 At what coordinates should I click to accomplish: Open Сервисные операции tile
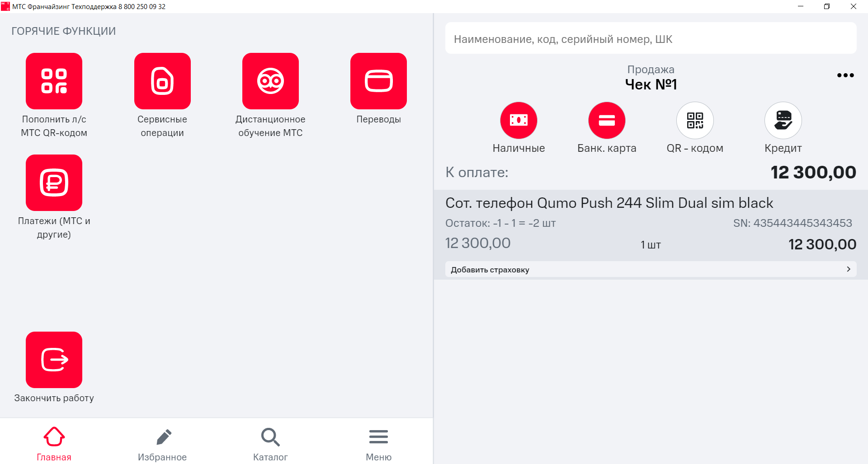coord(162,81)
